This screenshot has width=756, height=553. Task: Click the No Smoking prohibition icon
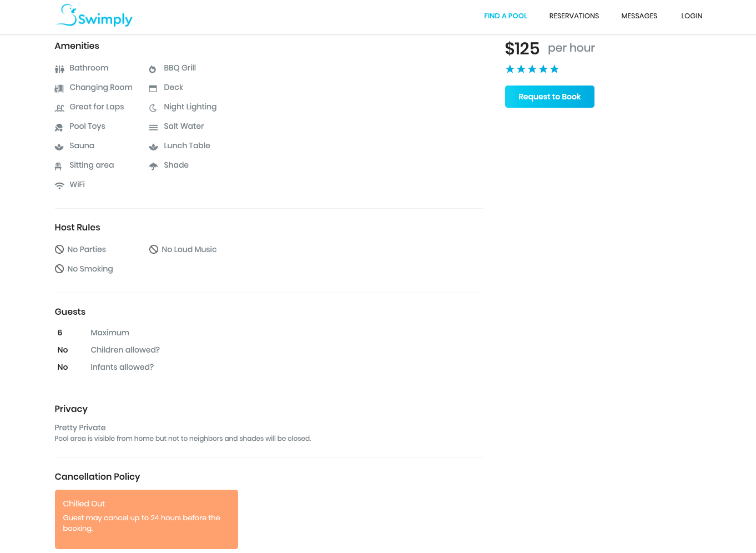pos(59,269)
